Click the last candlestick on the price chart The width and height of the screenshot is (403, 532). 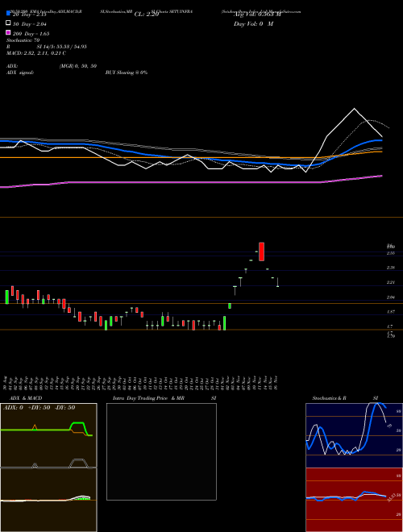coord(278,282)
